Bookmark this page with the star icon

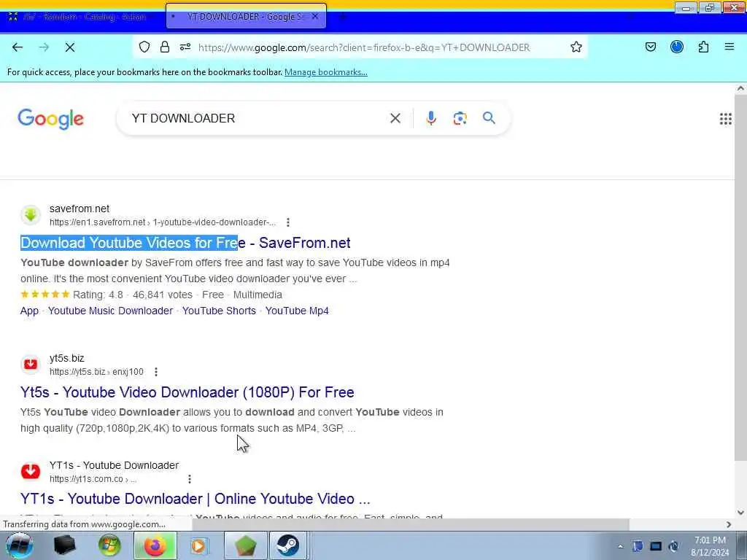point(576,47)
